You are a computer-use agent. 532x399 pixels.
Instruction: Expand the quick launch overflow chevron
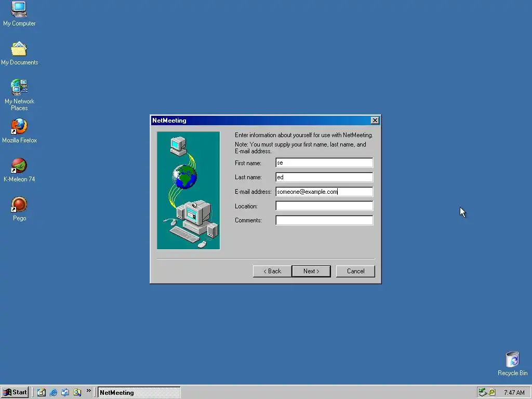88,391
